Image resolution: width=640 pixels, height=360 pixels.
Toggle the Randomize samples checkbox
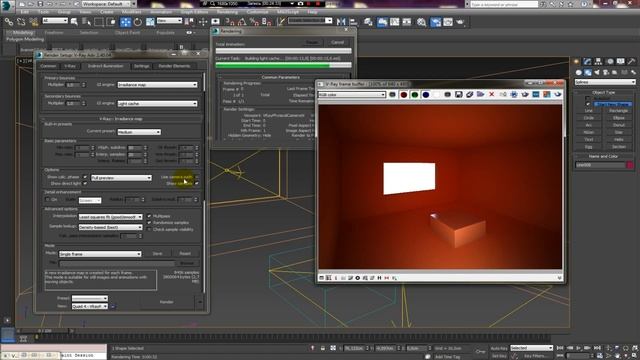click(x=149, y=222)
